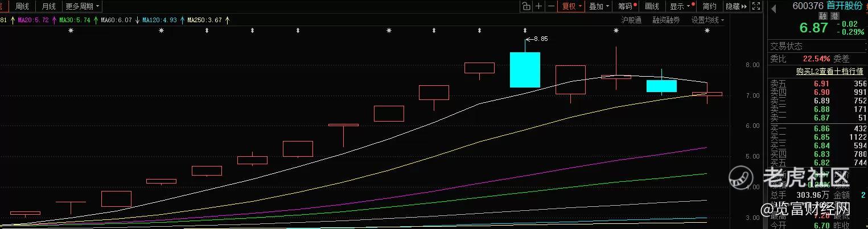Screen dimensions: 868x229
Task: Toggle the 沪股通 indicator
Action: [631, 20]
